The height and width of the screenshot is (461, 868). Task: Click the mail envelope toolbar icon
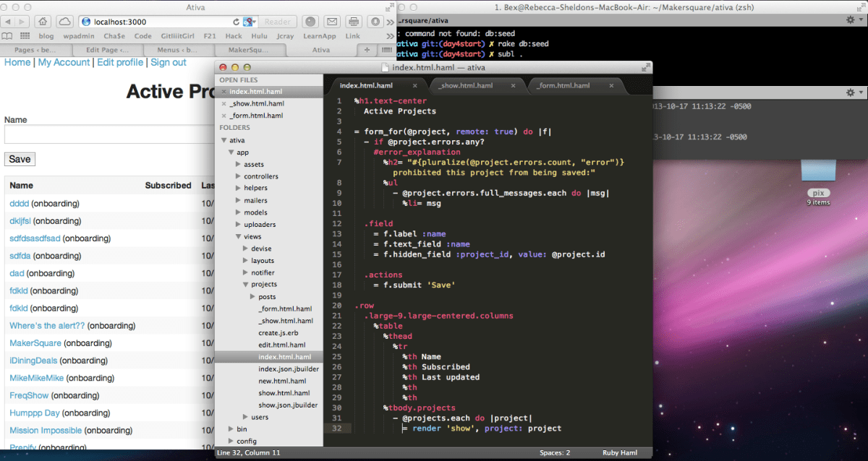coord(331,22)
